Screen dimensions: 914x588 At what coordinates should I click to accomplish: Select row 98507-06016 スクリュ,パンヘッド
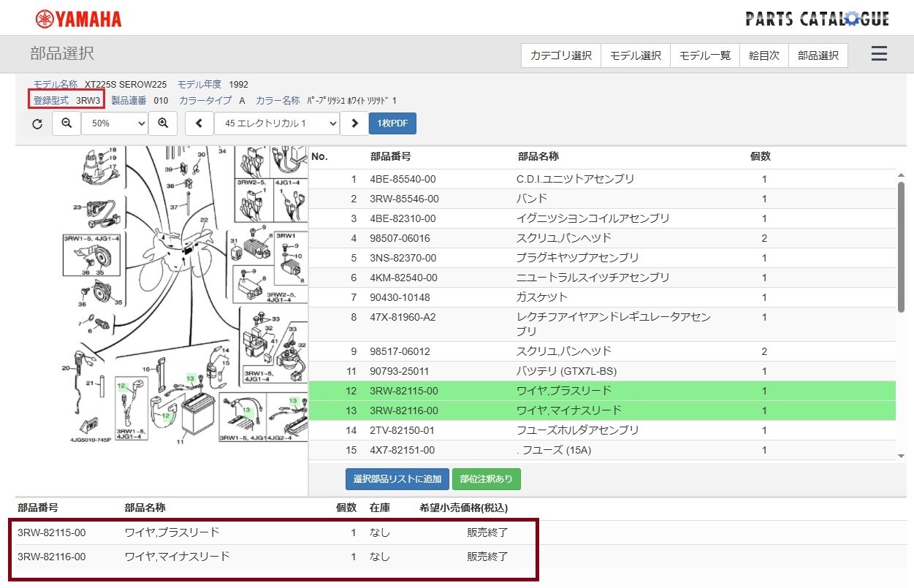[602, 238]
